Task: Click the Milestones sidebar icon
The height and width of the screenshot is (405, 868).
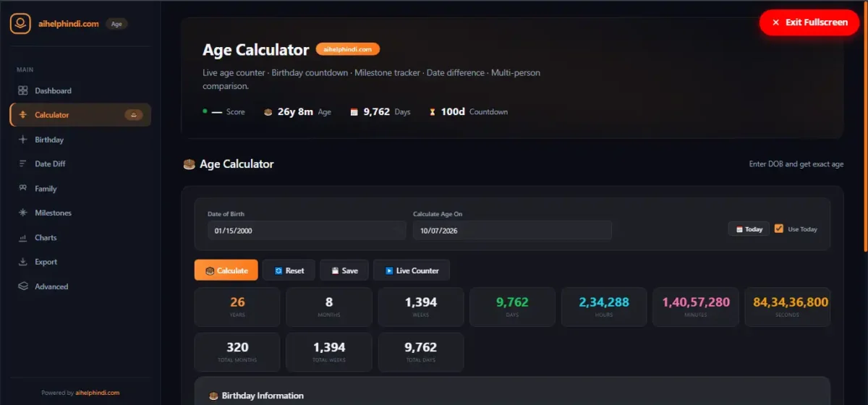Action: click(x=22, y=213)
